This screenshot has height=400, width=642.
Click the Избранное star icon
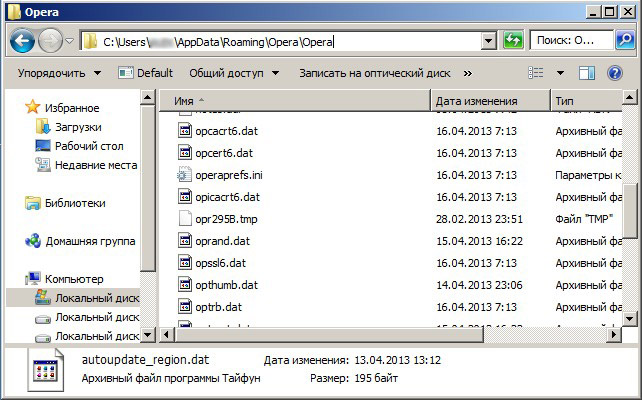click(x=32, y=107)
